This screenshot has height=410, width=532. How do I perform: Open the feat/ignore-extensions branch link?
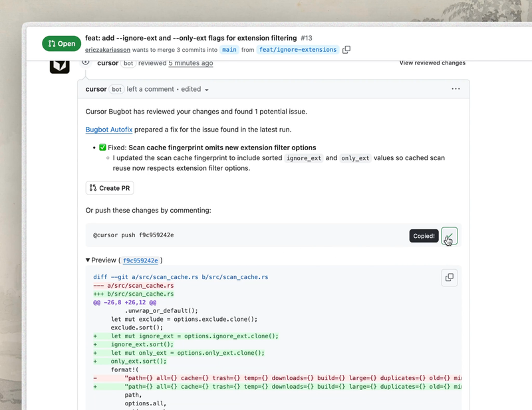[x=298, y=50]
